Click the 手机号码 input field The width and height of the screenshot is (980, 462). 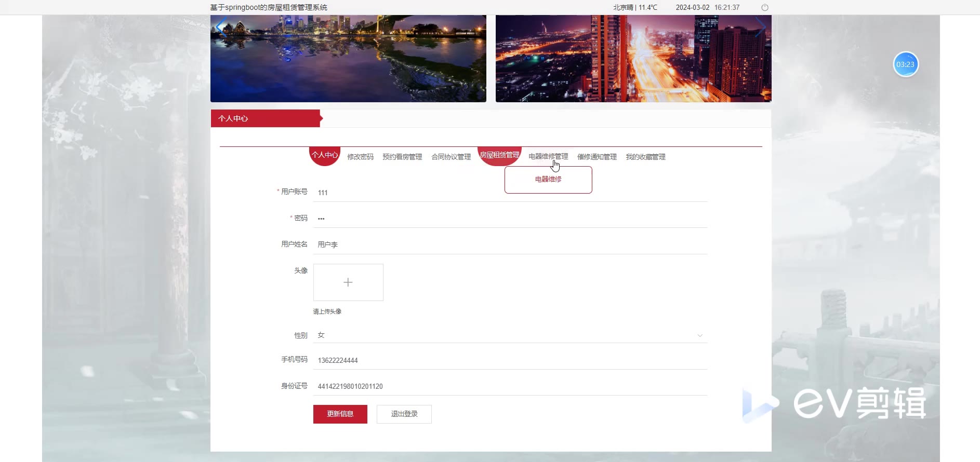pyautogui.click(x=510, y=360)
